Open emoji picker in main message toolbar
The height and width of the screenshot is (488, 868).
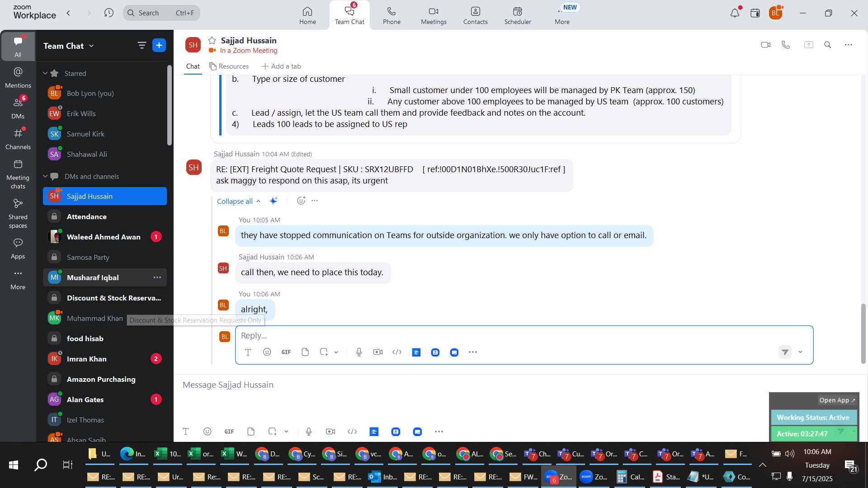208,432
